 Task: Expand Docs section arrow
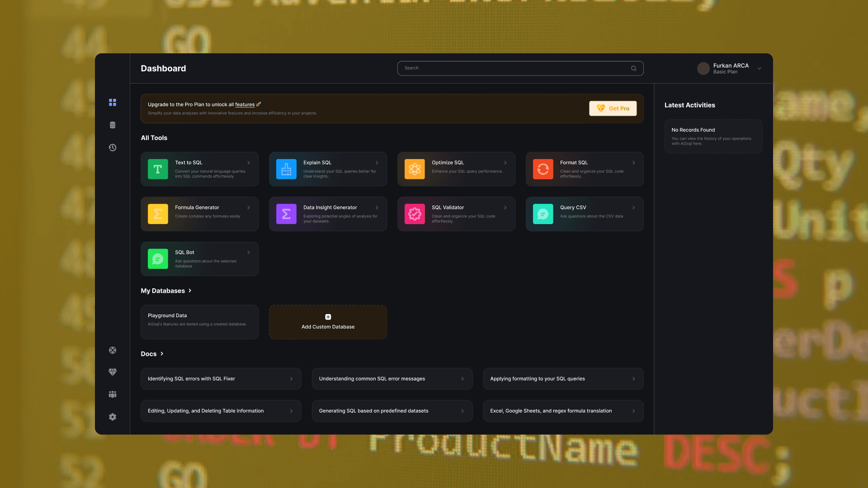pos(162,354)
